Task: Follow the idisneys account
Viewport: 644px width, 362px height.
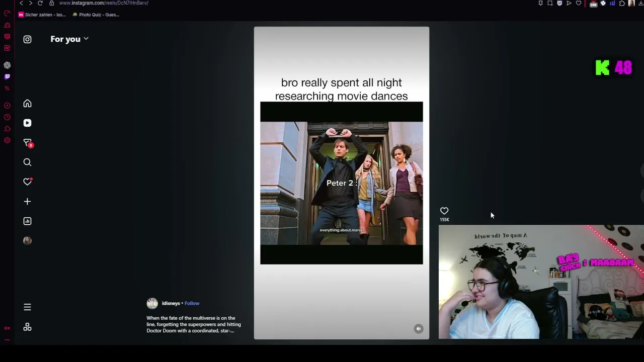Action: tap(192, 303)
